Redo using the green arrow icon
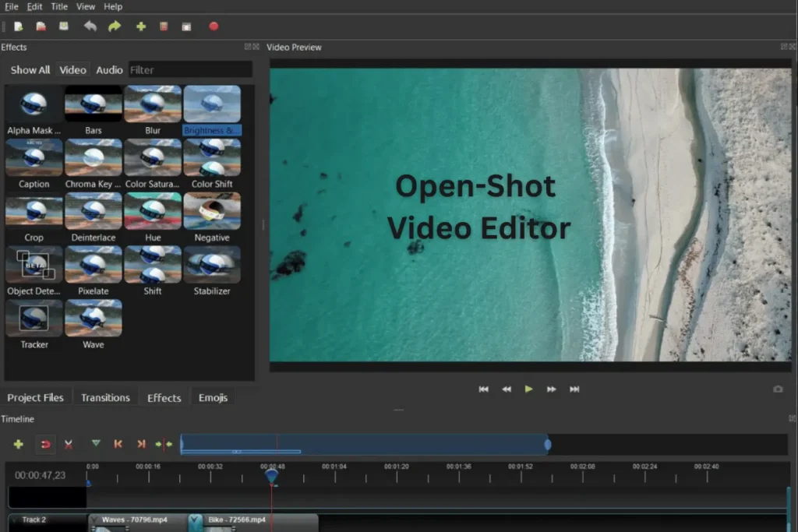 (115, 26)
